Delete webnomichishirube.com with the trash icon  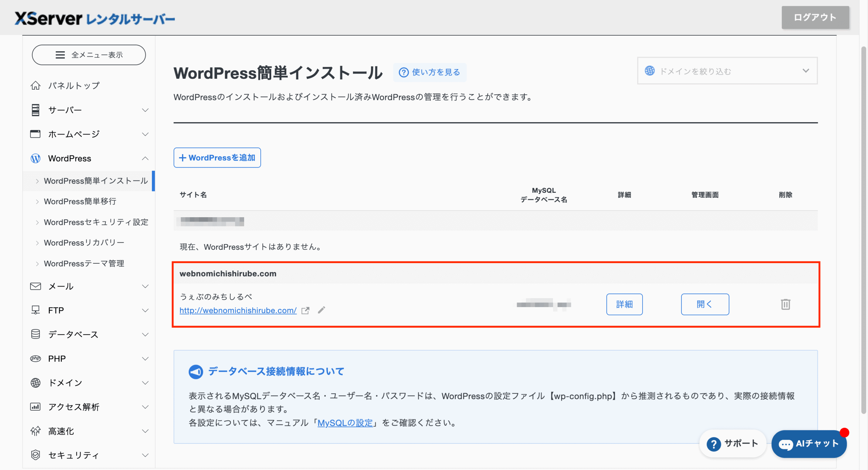point(786,304)
